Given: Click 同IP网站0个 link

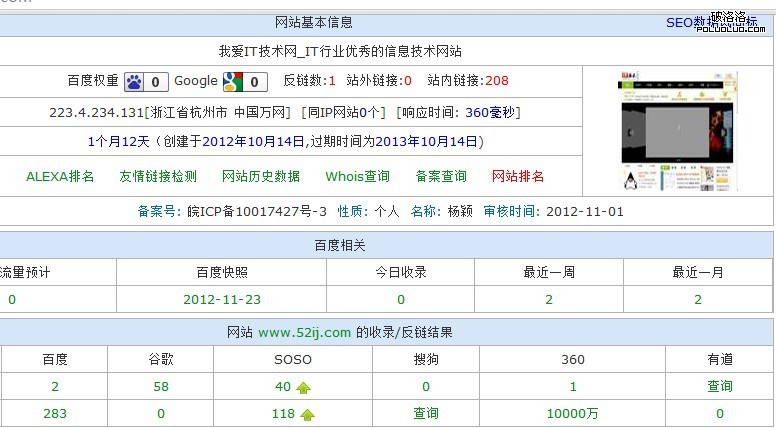Looking at the screenshot, I should pos(343,113).
